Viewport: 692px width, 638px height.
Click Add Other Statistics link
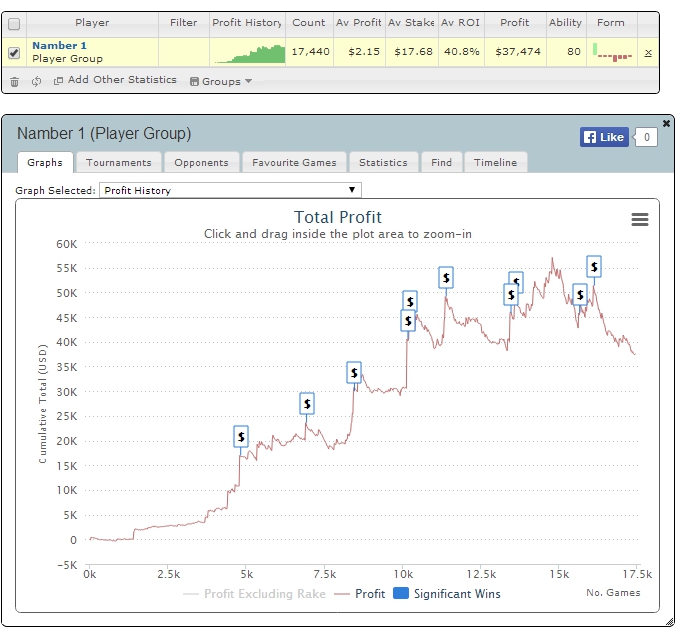click(x=122, y=80)
